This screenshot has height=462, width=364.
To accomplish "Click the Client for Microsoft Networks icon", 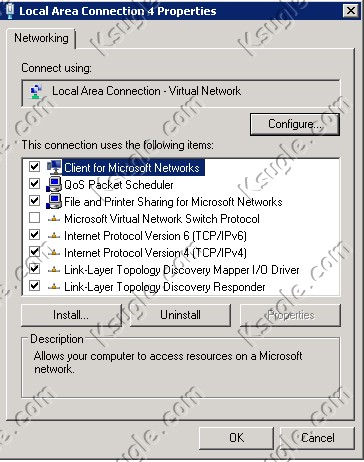I will tap(54, 167).
